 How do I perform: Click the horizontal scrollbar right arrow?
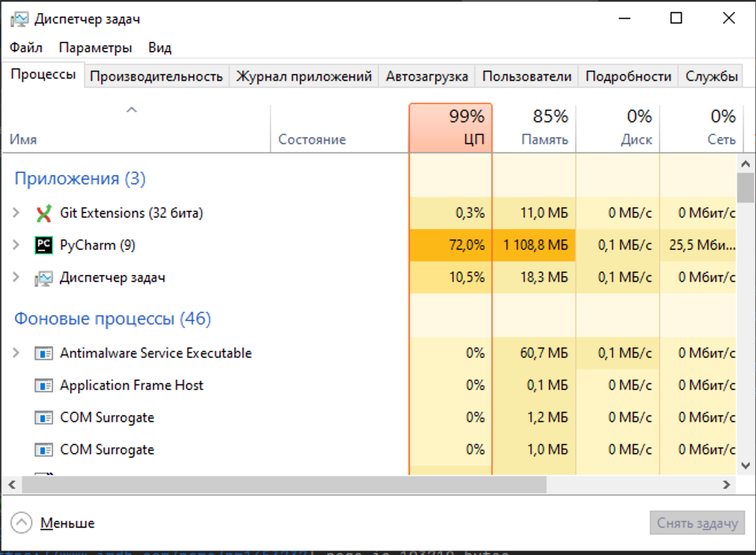tap(726, 485)
